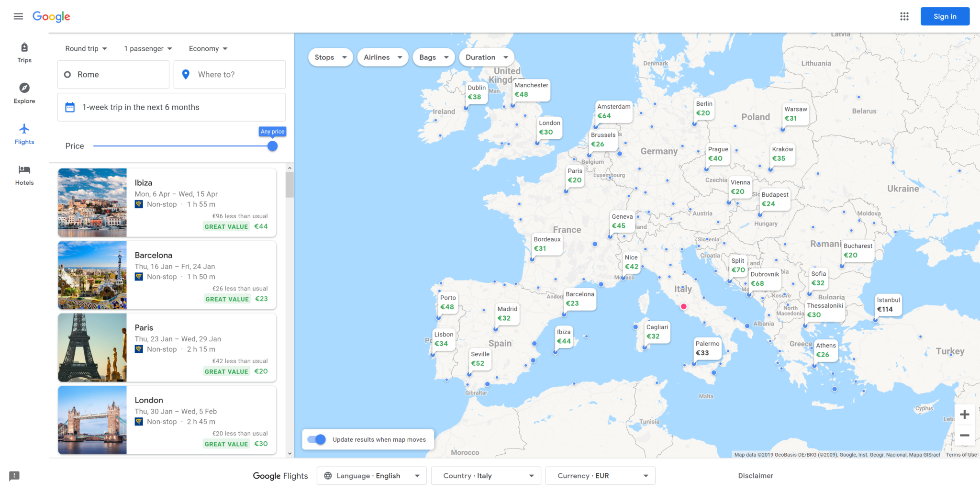The image size is (980, 493).
Task: Select the Amsterdam €64 map label
Action: coord(613,111)
